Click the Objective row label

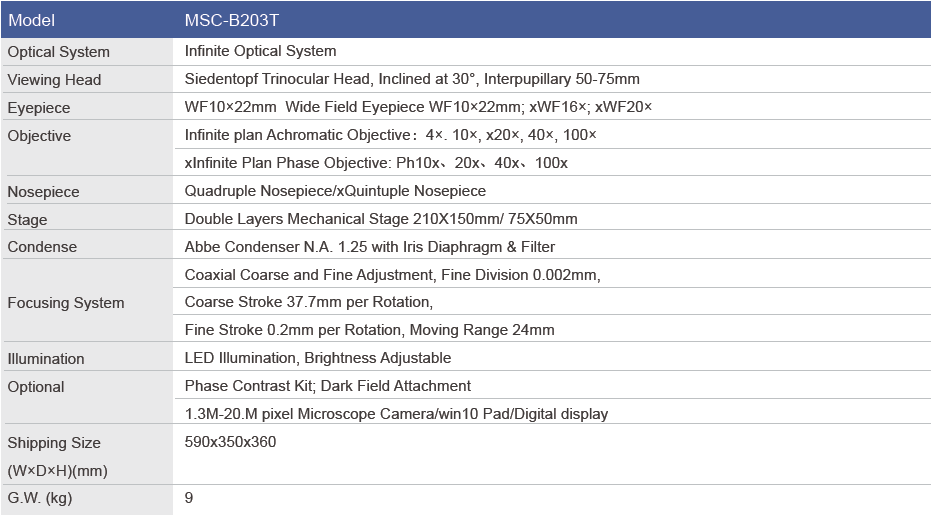pos(39,136)
